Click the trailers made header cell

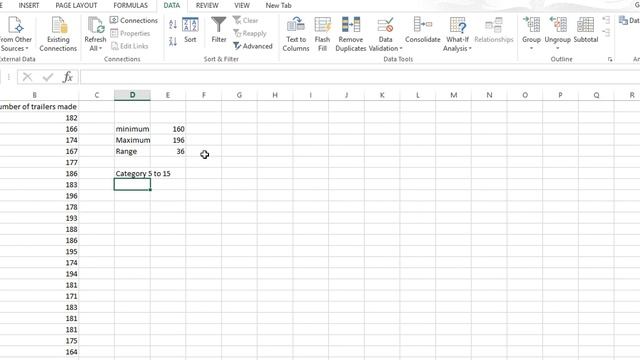(39, 107)
